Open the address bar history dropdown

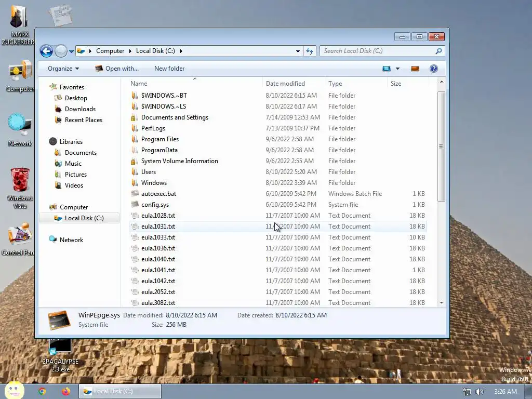298,51
